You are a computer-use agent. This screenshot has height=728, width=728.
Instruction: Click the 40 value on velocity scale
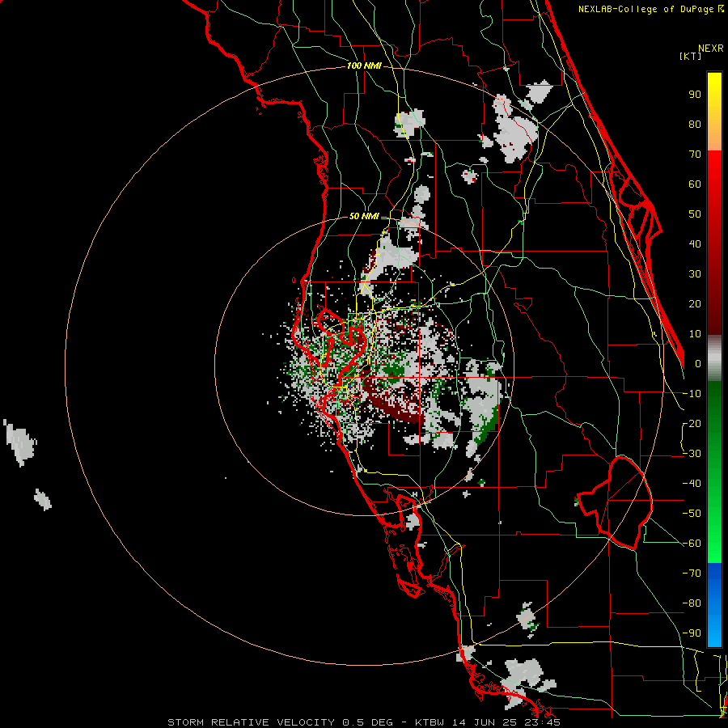point(695,244)
